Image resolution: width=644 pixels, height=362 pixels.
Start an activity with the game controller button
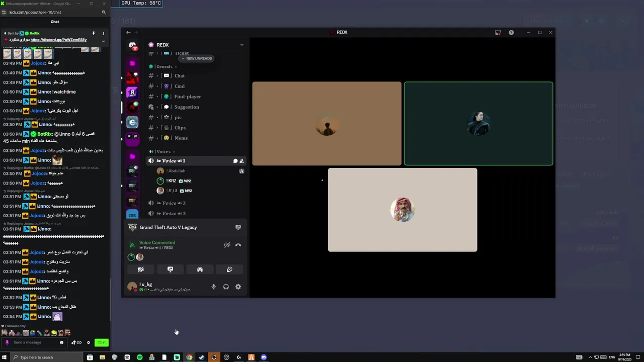click(x=200, y=269)
